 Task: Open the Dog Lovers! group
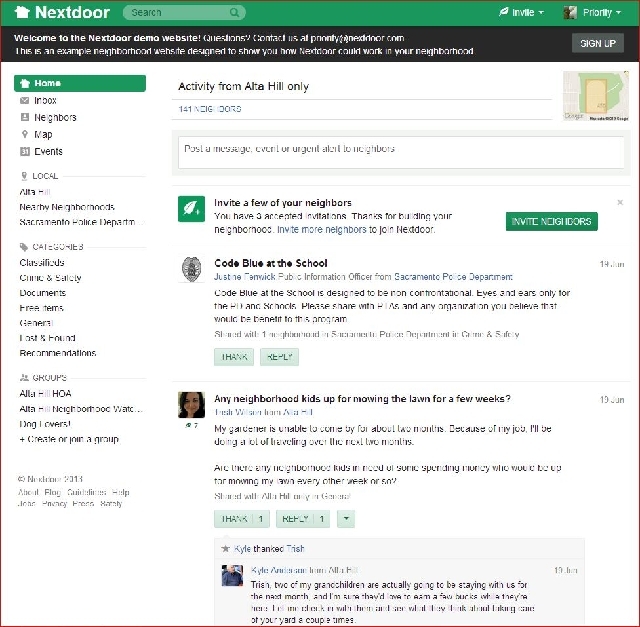click(x=45, y=424)
